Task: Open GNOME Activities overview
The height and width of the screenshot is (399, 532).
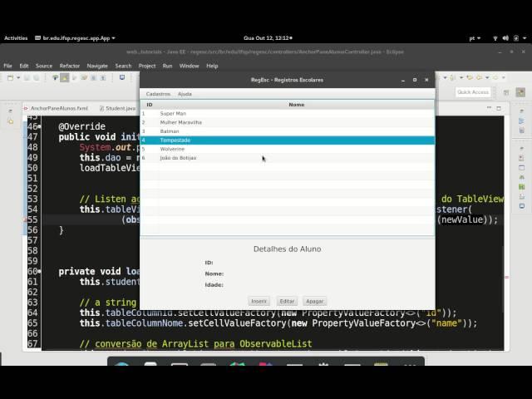Action: [16, 37]
